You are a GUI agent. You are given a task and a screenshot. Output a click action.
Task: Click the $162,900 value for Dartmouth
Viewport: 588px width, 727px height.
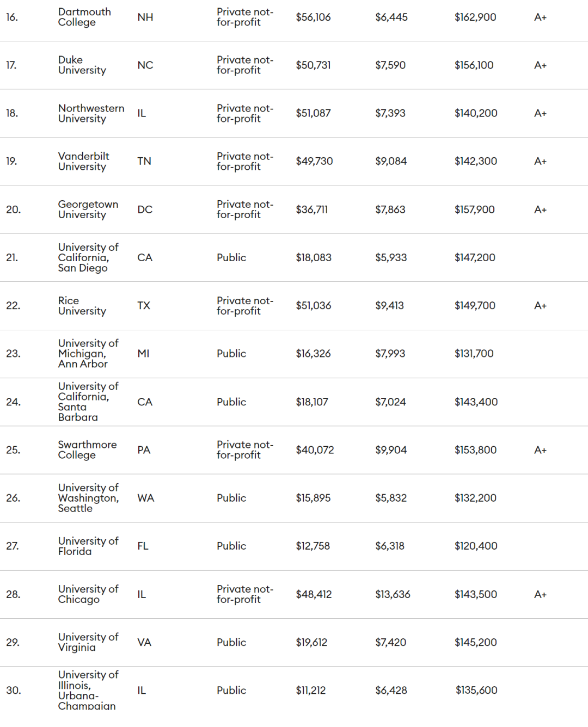click(475, 17)
